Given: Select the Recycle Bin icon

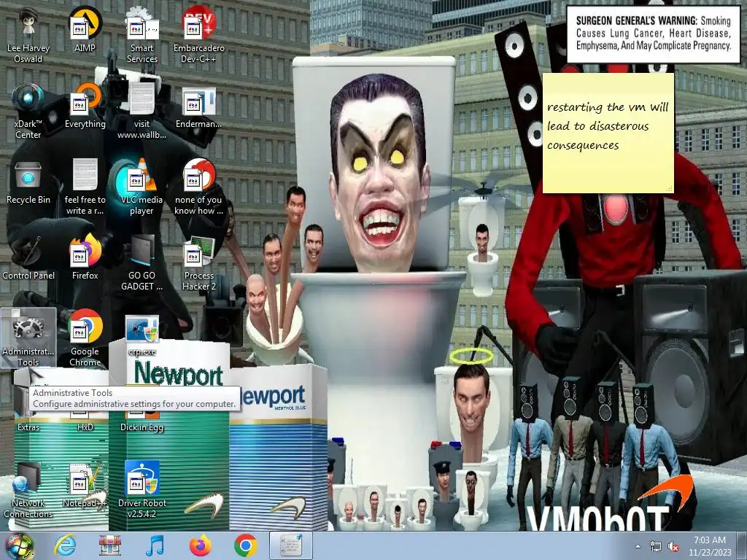Looking at the screenshot, I should click(x=28, y=182).
